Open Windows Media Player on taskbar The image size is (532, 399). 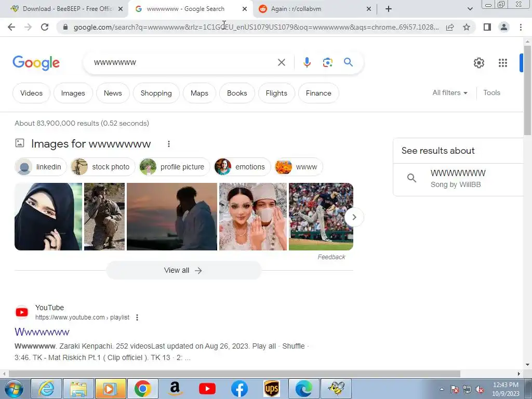tap(111, 389)
